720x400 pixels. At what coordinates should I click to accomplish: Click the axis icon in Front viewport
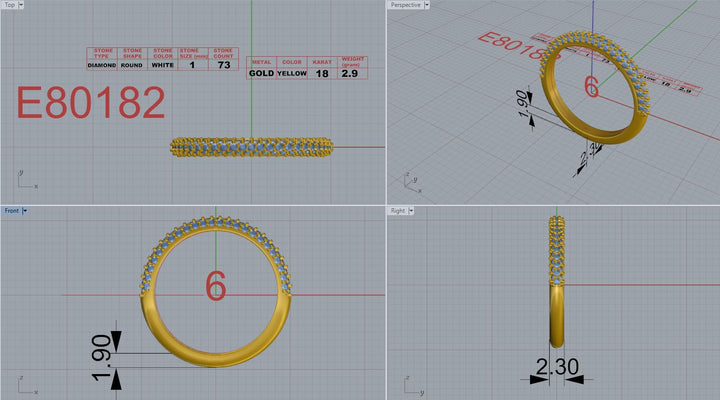(24, 383)
